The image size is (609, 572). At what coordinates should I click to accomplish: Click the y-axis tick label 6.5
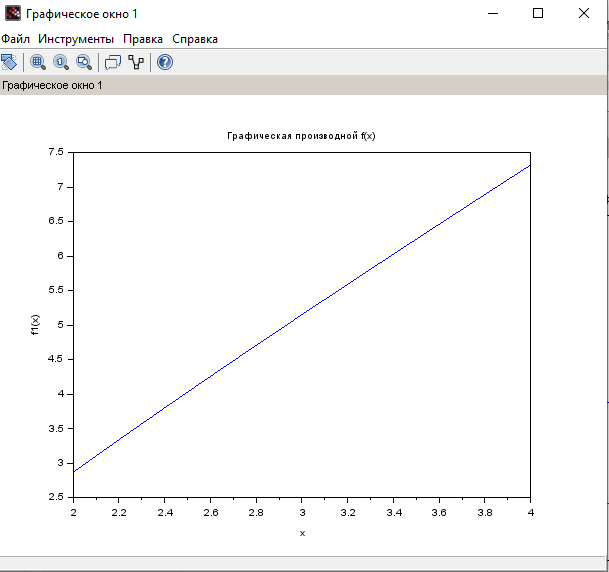coord(56,221)
